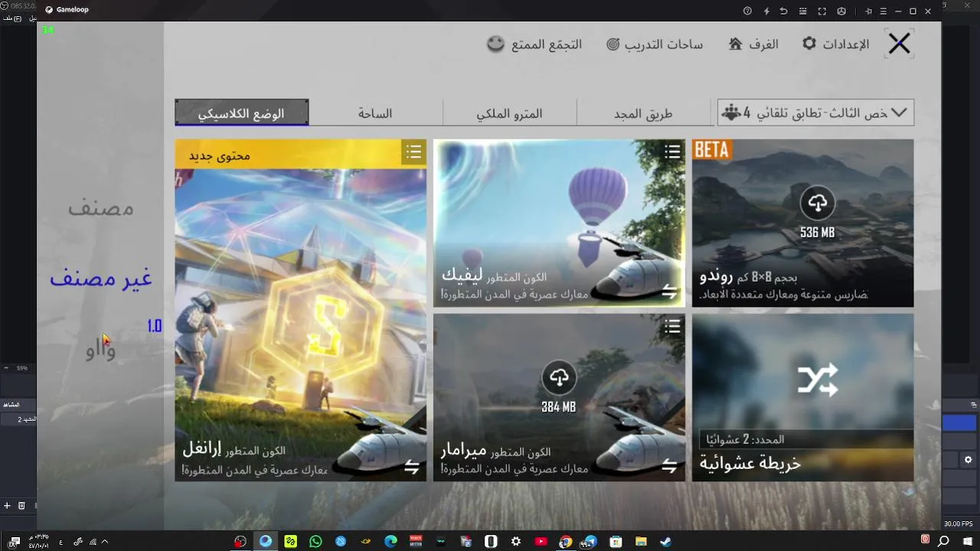
Task: Open WhatsApp from the taskbar
Action: coord(315,541)
